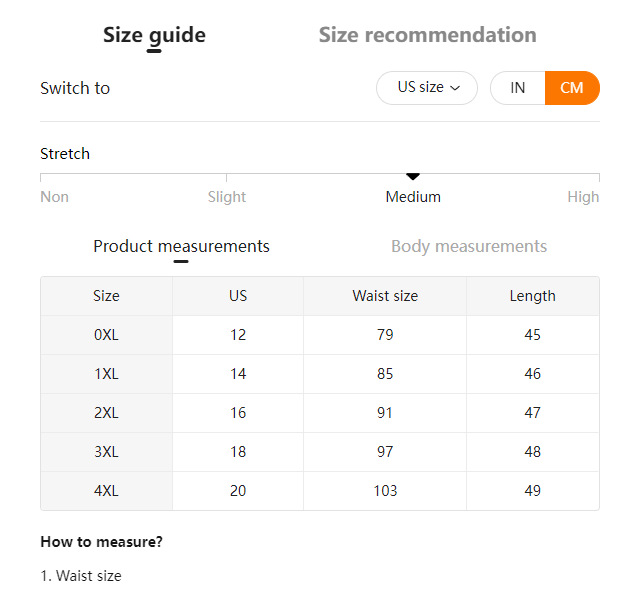The image size is (617, 593).
Task: Select the 1XL size row
Action: pos(106,374)
